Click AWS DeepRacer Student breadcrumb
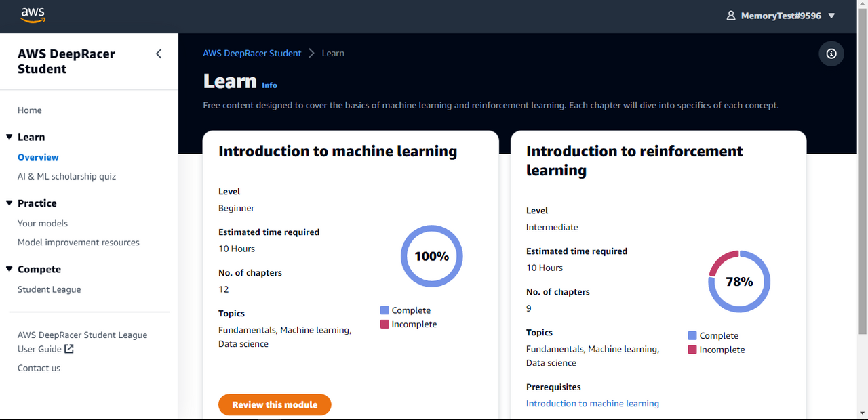This screenshot has width=868, height=420. coord(252,53)
